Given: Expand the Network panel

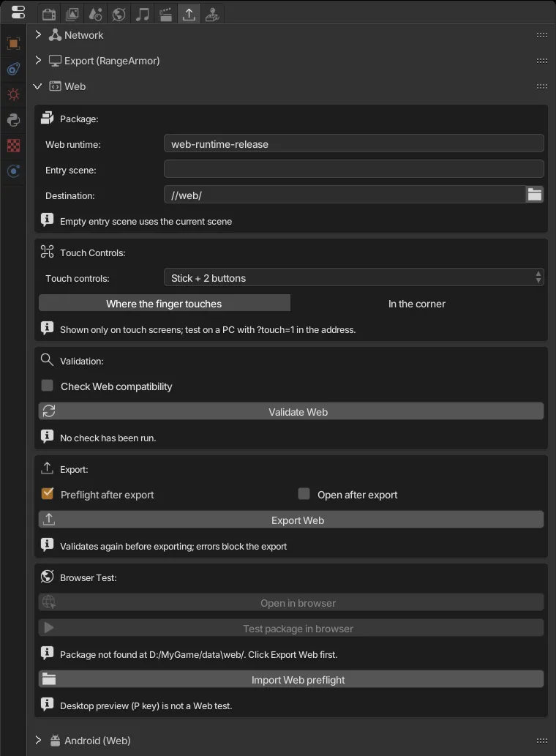Looking at the screenshot, I should pyautogui.click(x=38, y=34).
